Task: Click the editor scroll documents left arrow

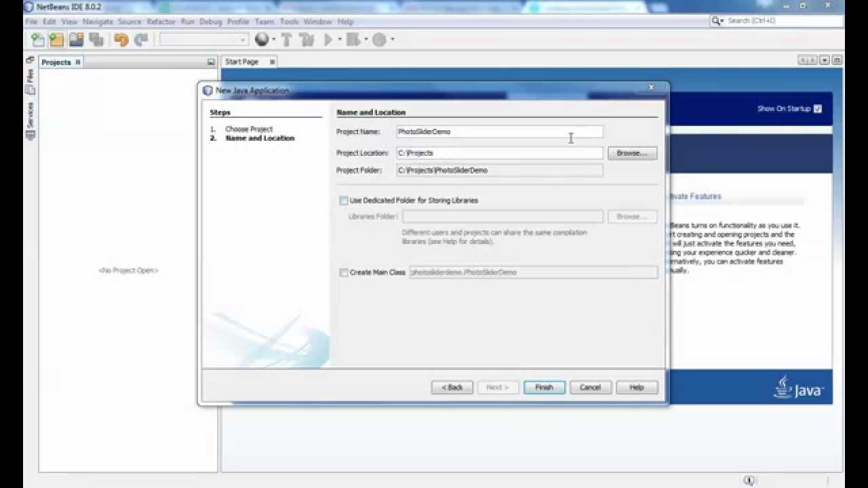Action: click(804, 60)
